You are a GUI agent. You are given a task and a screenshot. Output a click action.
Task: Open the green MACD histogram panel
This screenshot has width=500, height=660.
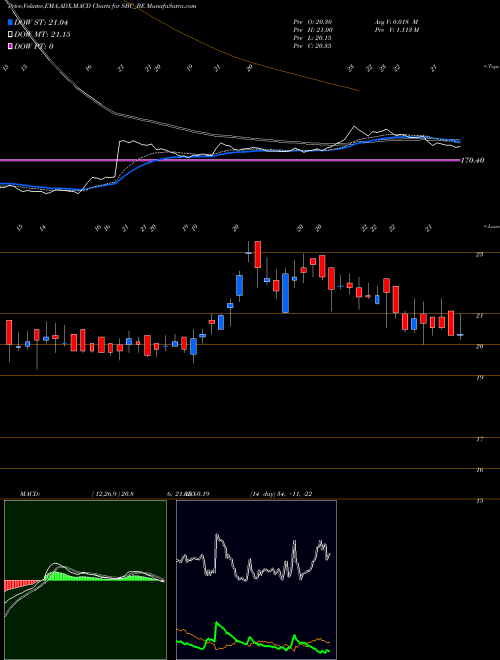85,580
